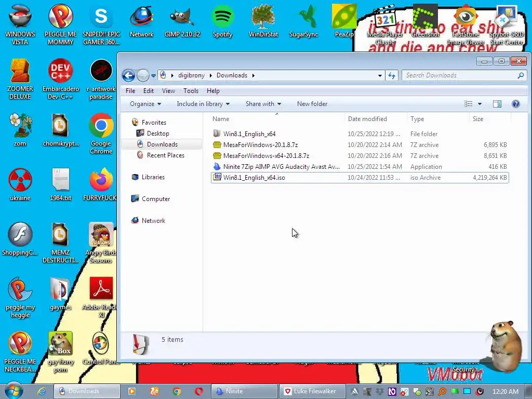Screen dimensions: 532x399
Task: Open the recent pages dropdown beside Forward
Action: 153,76
